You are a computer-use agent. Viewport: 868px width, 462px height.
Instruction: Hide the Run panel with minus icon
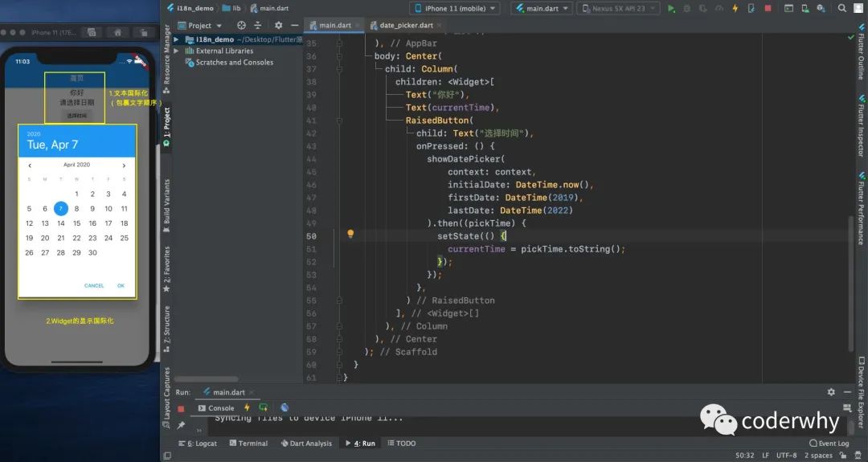click(848, 392)
